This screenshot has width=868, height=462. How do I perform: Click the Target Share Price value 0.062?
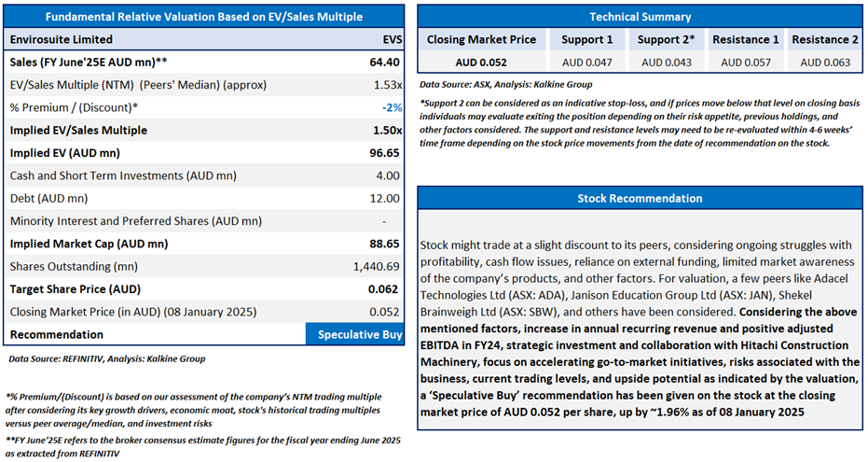386,289
